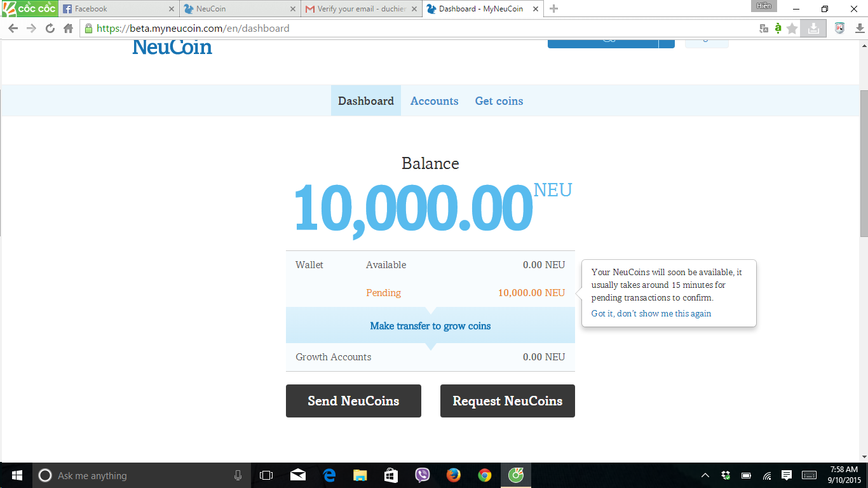Close the NeuCoin tab
This screenshot has width=868, height=488.
click(293, 9)
